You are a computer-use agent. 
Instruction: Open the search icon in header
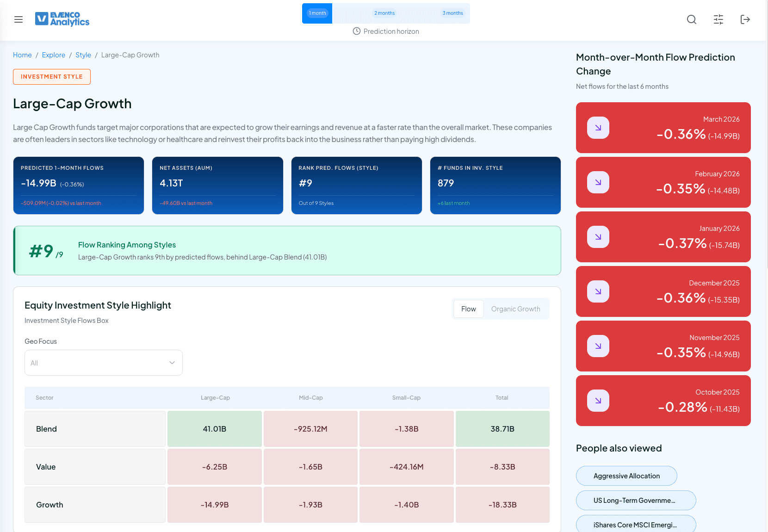(691, 19)
